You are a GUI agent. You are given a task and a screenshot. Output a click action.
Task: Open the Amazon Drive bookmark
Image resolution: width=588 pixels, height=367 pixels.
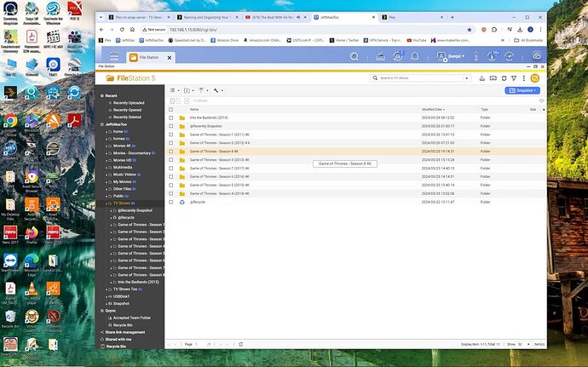225,40
